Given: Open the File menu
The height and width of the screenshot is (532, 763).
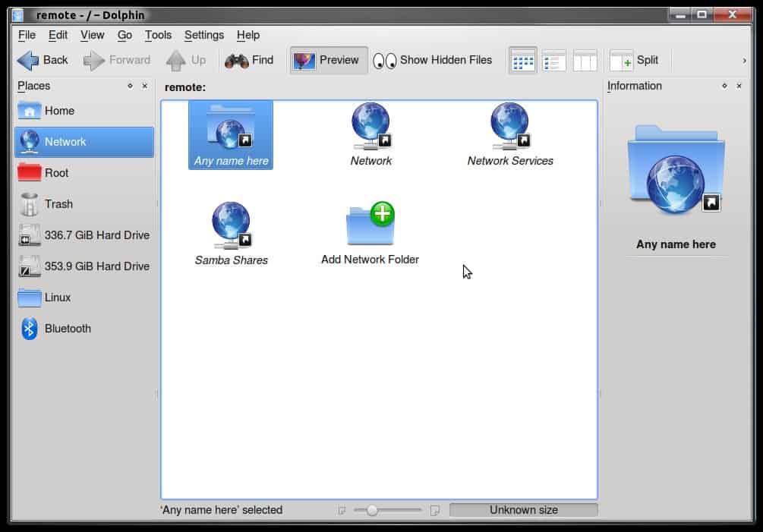Looking at the screenshot, I should click(x=27, y=35).
